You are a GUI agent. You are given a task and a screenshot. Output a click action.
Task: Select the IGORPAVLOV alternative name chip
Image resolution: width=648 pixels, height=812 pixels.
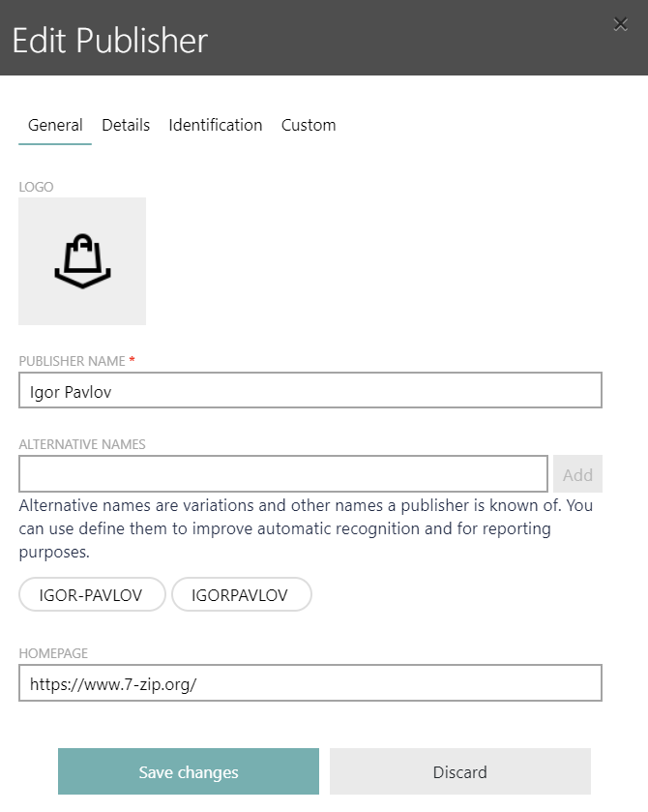[x=242, y=594]
